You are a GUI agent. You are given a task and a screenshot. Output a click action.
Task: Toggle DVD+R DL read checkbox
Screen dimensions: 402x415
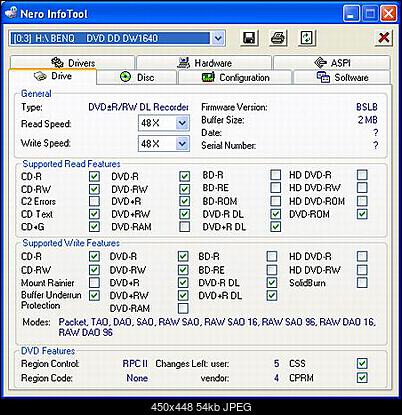pyautogui.click(x=275, y=227)
